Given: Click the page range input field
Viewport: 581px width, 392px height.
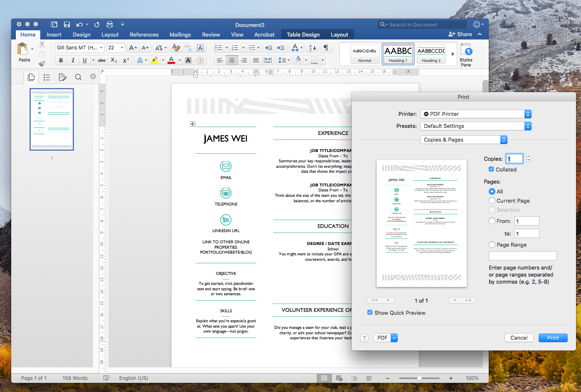Looking at the screenshot, I should [522, 255].
